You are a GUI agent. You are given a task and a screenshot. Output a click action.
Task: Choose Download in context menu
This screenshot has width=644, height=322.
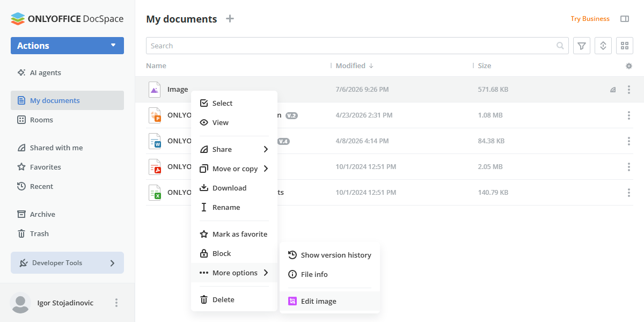[x=234, y=188]
